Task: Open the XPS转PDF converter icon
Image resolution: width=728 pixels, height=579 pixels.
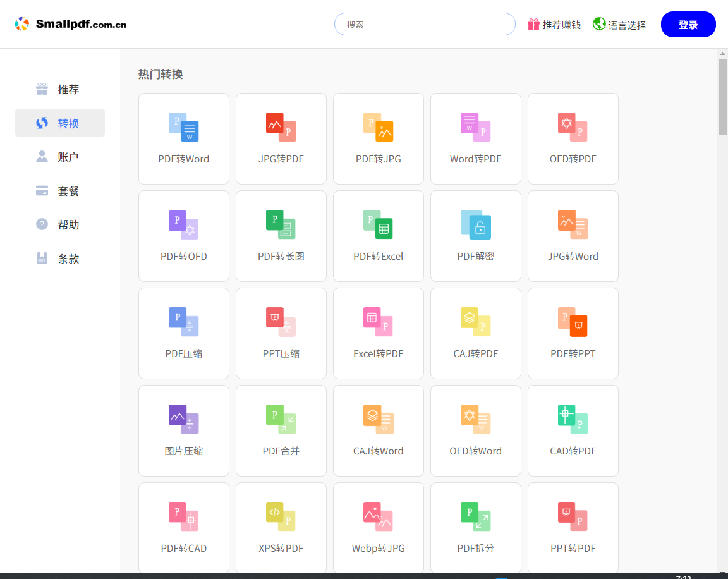Action: [x=281, y=516]
